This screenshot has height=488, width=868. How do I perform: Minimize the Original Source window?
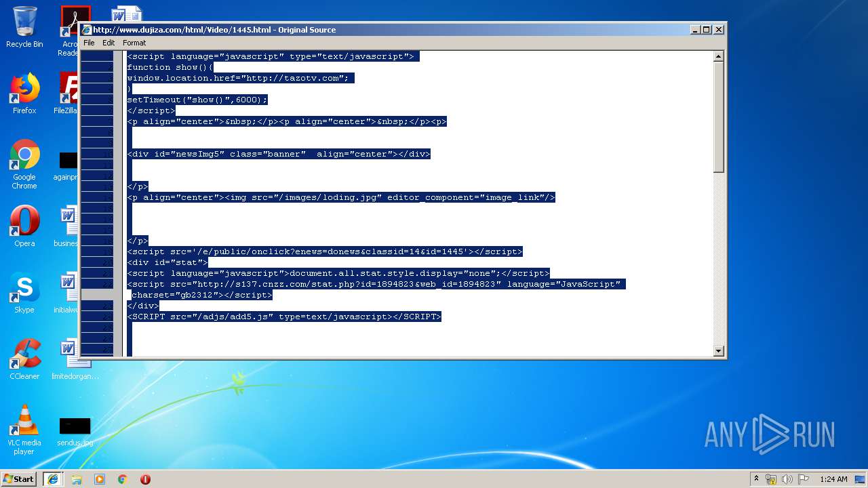pos(695,30)
